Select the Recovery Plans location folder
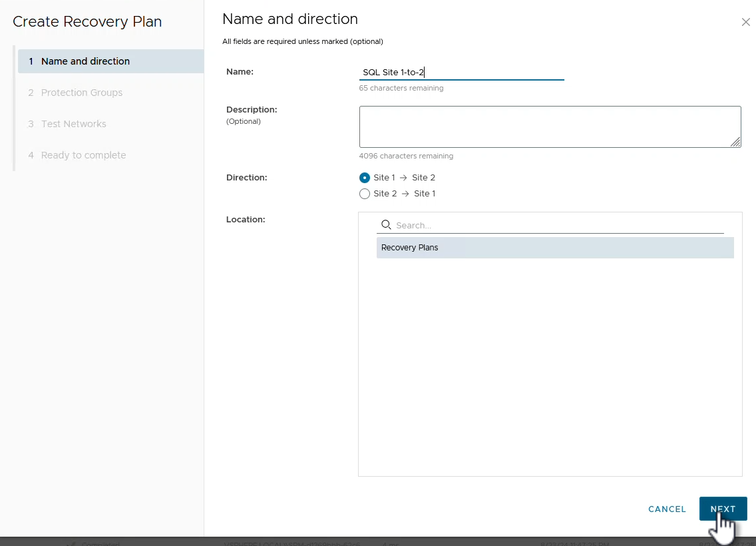 409,248
